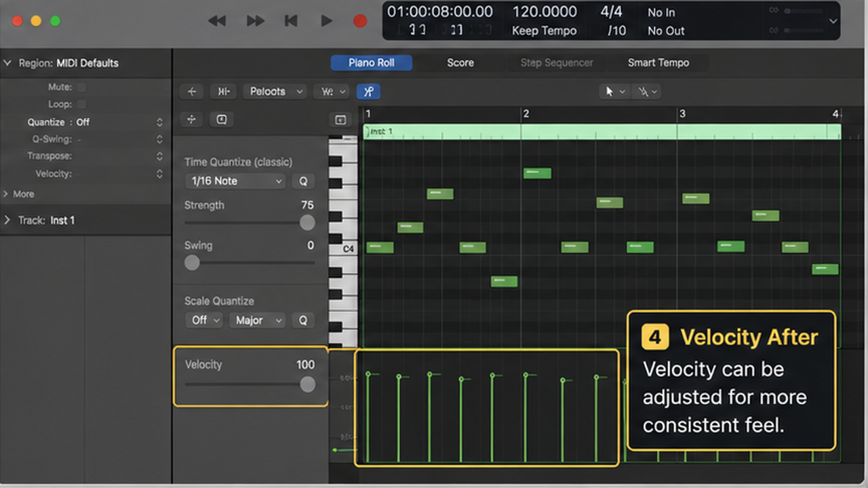Open the Q-Swing stepper arrows

[159, 139]
